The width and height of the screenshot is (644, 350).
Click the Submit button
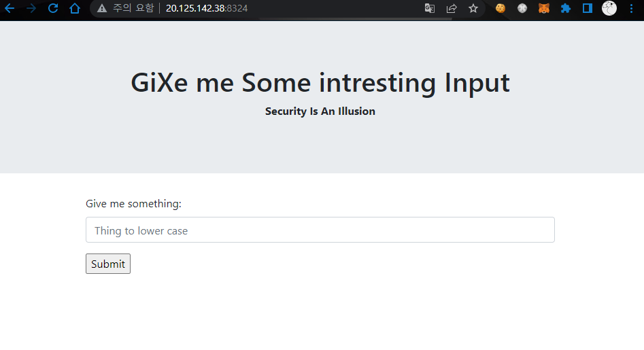(108, 264)
